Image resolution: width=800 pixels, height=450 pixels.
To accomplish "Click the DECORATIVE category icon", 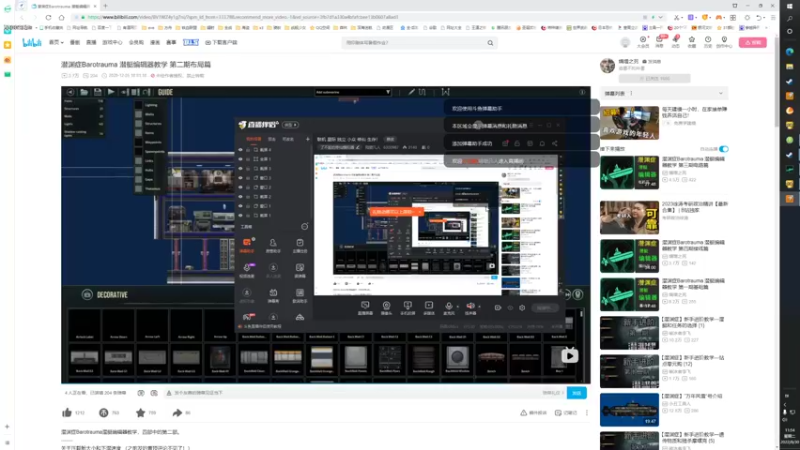I will click(x=87, y=295).
